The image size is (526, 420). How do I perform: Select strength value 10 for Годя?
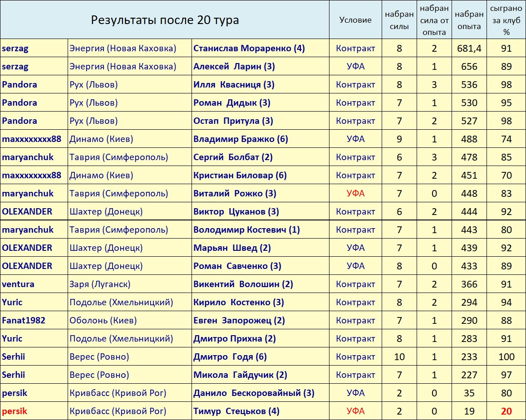[x=399, y=357]
